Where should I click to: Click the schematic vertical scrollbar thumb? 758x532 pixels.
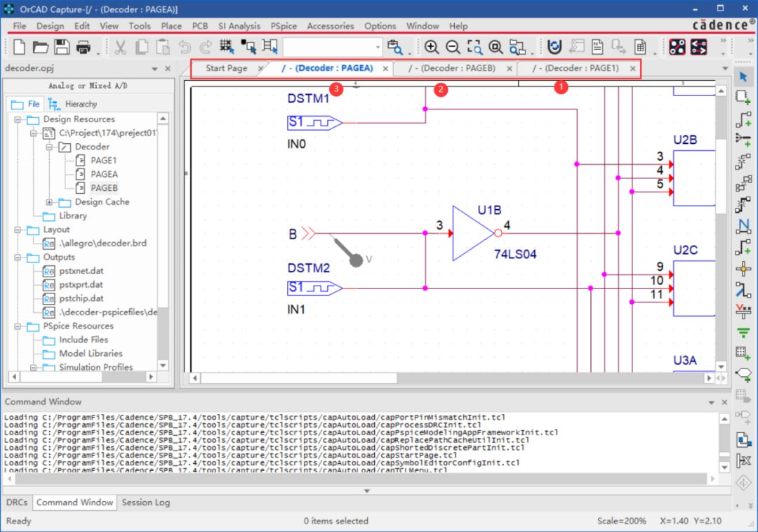pyautogui.click(x=721, y=176)
